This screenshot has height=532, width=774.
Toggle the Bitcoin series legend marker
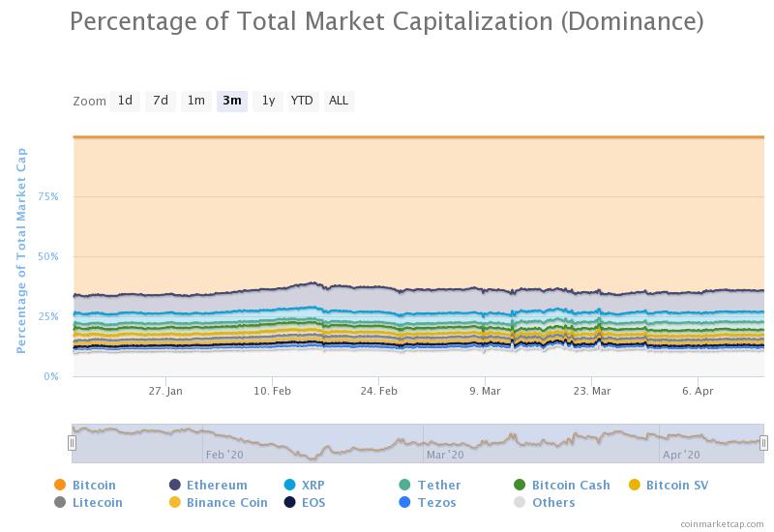click(x=60, y=485)
